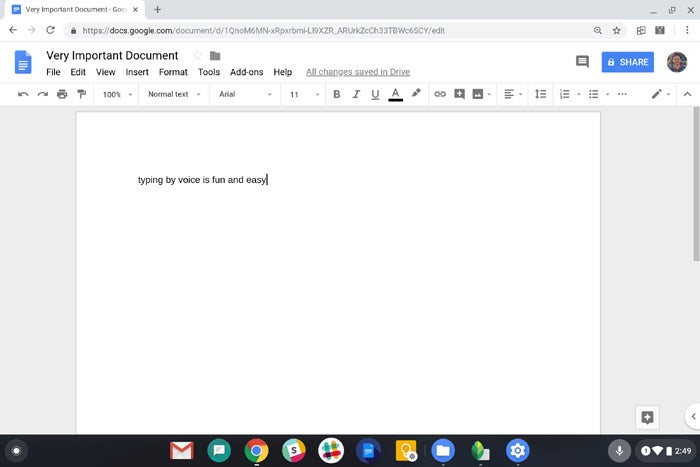Toggle bold formatting
The height and width of the screenshot is (467, 700).
pos(337,94)
